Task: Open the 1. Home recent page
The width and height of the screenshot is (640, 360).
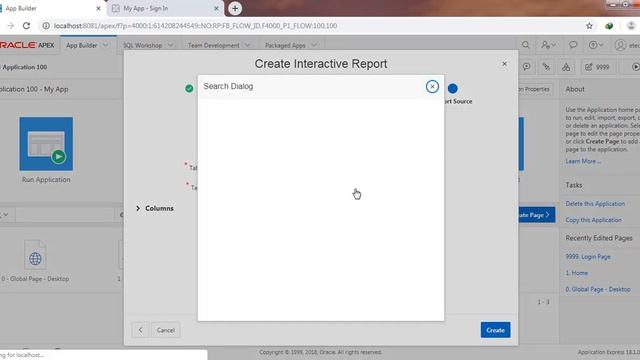Action: [576, 273]
